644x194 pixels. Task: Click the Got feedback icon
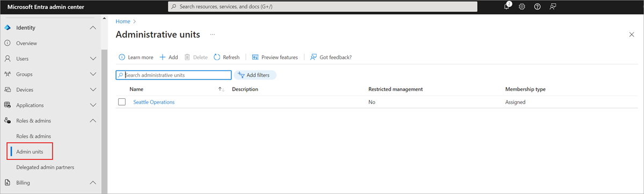click(x=313, y=57)
